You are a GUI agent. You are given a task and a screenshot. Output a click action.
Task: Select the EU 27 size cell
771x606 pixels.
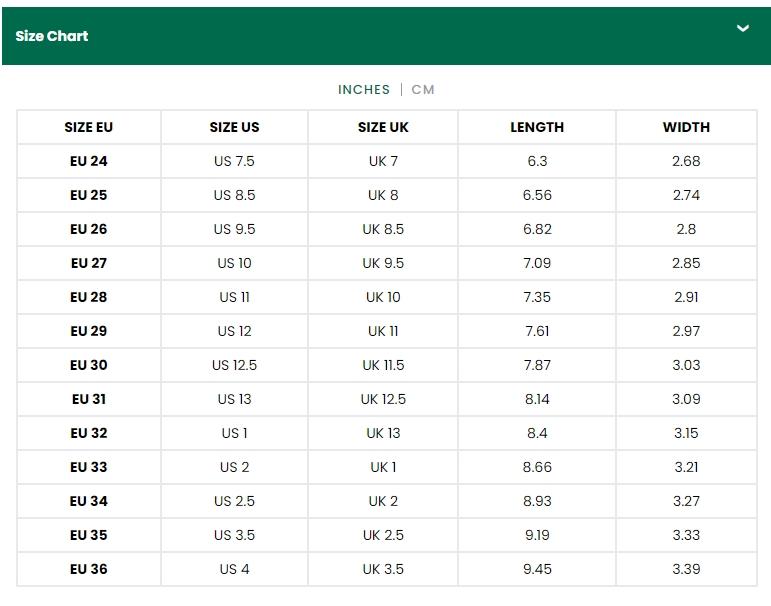click(89, 263)
